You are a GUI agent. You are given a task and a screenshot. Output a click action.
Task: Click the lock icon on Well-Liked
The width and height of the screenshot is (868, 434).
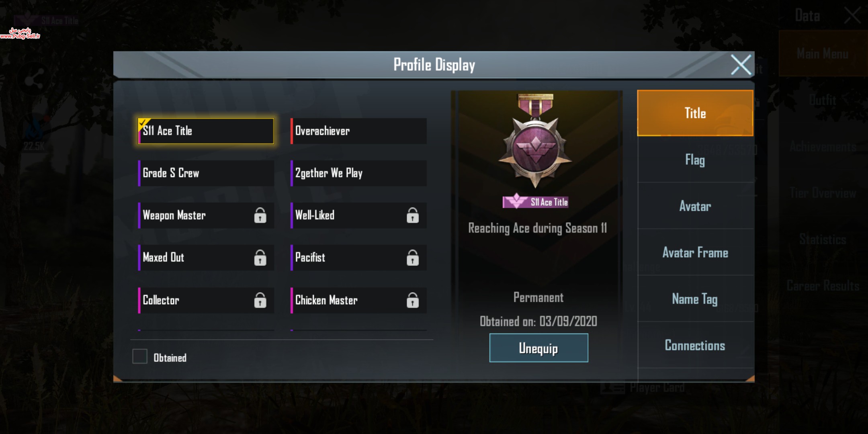point(413,215)
